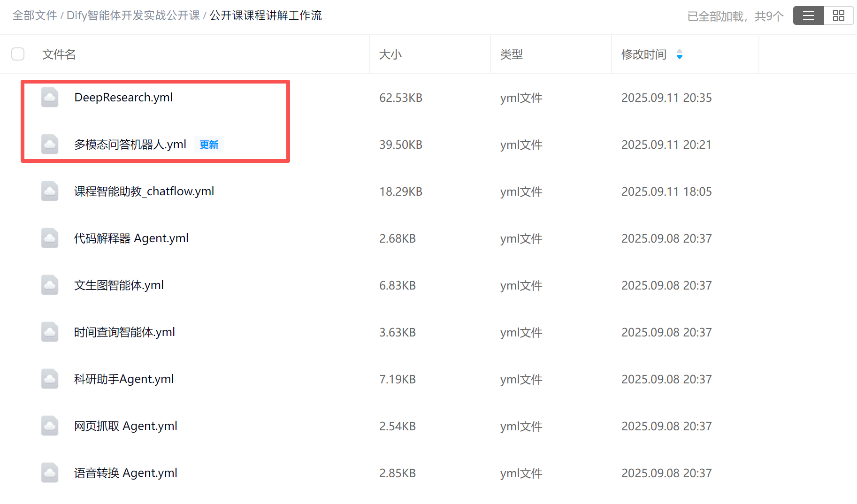Click modified time 2025.09.11 20:35
857x504 pixels.
click(x=666, y=98)
